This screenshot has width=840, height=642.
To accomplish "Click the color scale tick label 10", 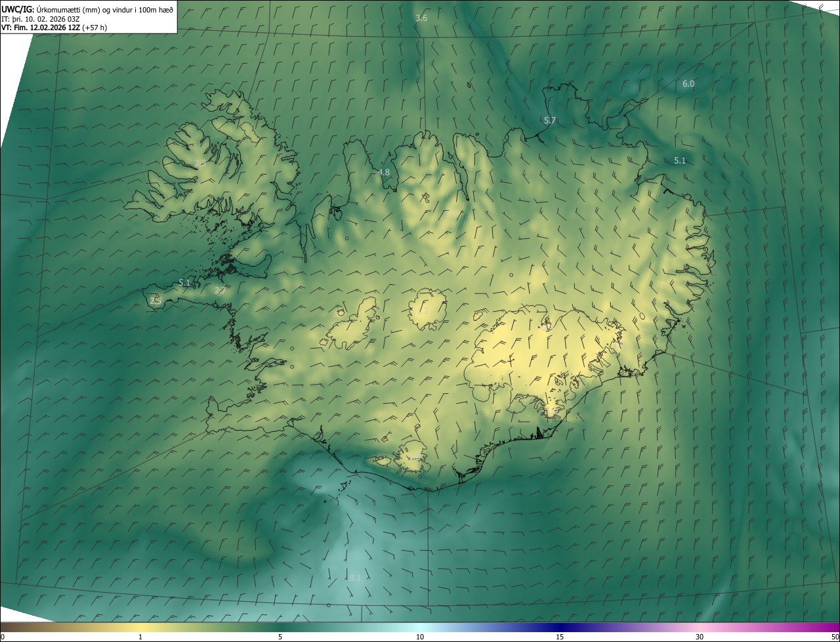I will (x=420, y=637).
